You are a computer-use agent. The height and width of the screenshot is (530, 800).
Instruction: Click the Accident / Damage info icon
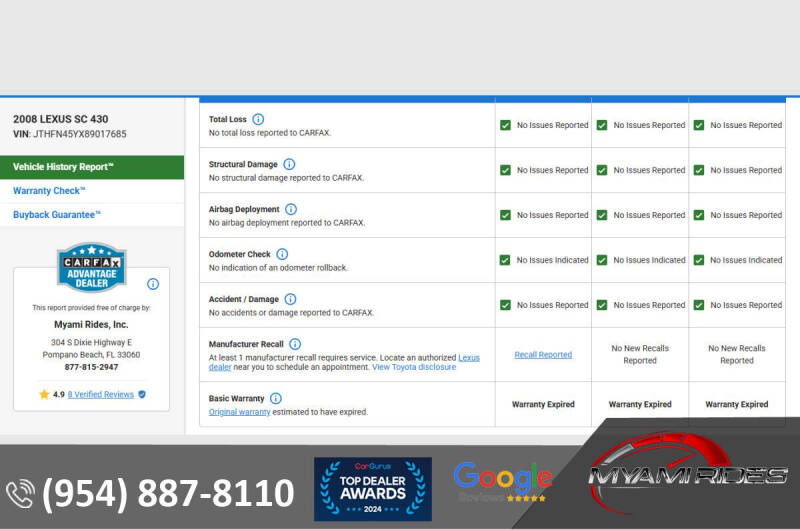pyautogui.click(x=290, y=299)
